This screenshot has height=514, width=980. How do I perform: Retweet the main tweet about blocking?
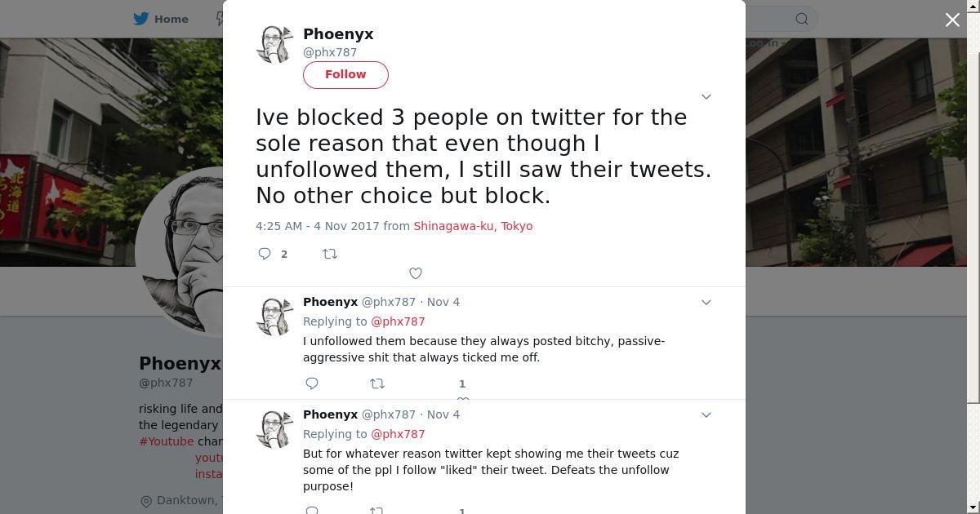pyautogui.click(x=330, y=254)
